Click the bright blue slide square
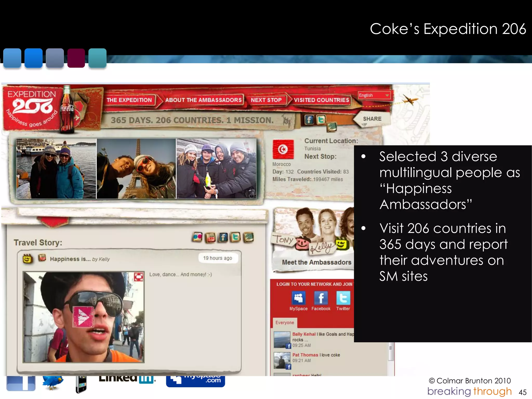 pyautogui.click(x=34, y=58)
